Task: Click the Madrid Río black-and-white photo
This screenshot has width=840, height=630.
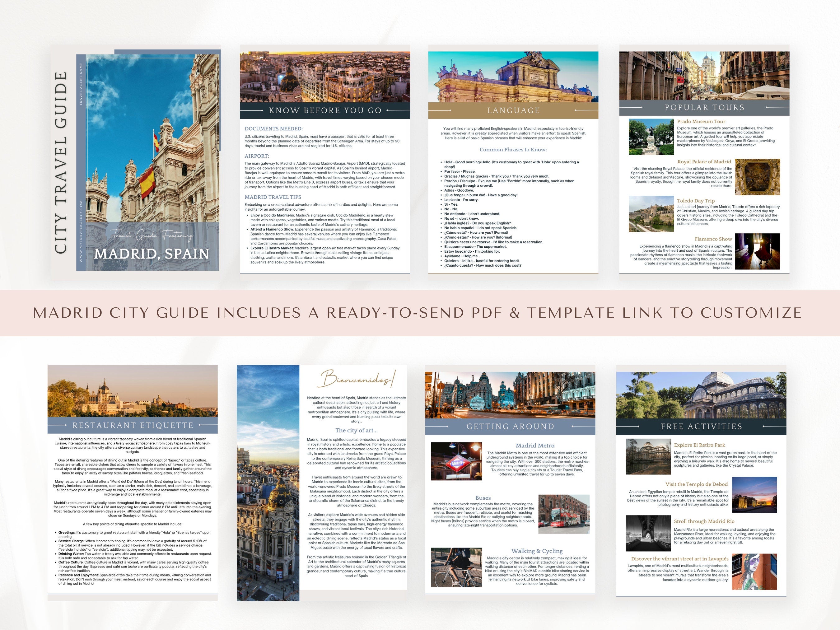Action: point(648,533)
